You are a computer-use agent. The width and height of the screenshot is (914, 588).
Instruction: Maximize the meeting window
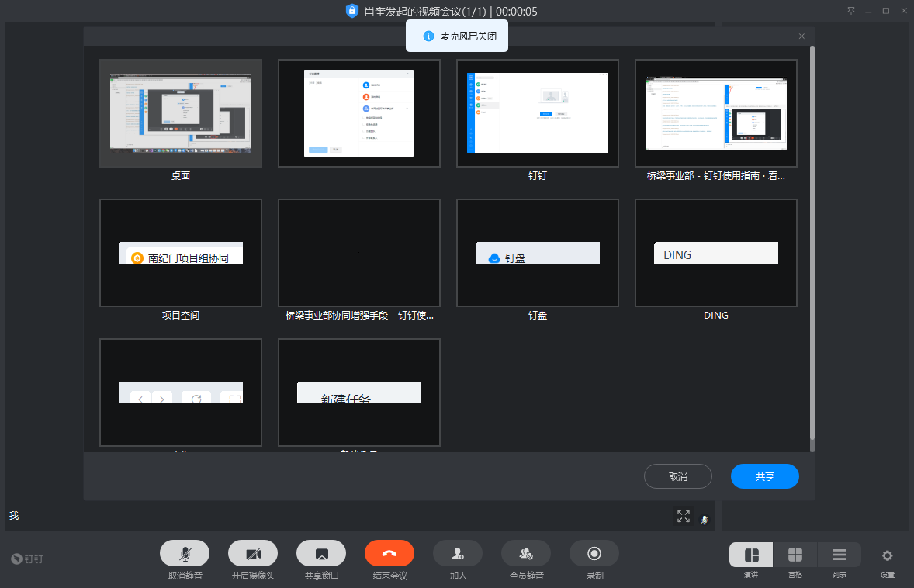click(x=886, y=11)
